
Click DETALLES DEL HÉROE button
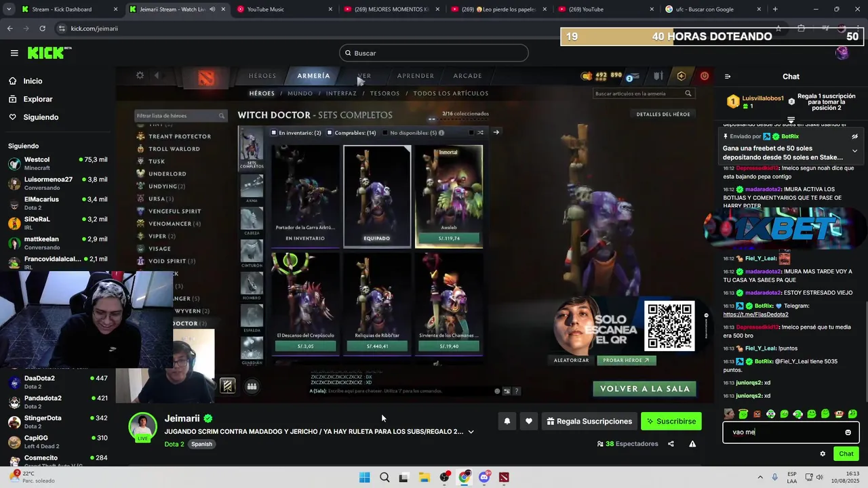(663, 115)
